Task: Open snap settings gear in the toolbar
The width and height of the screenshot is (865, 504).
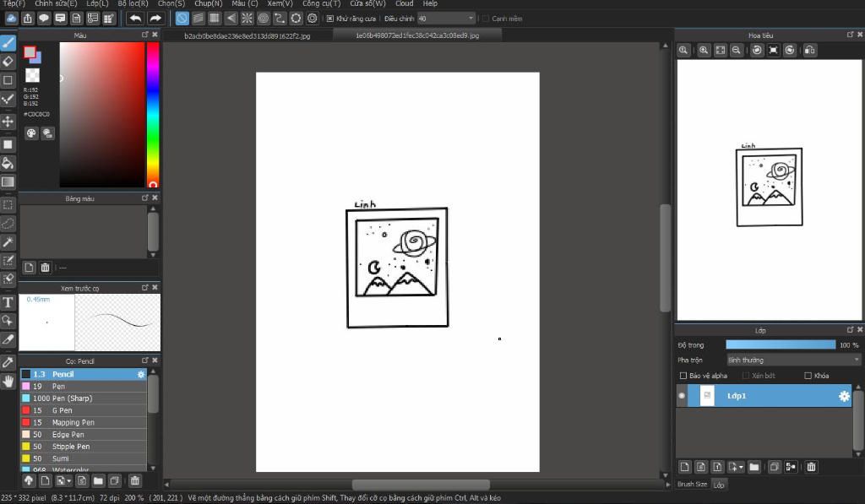Action: tap(313, 19)
